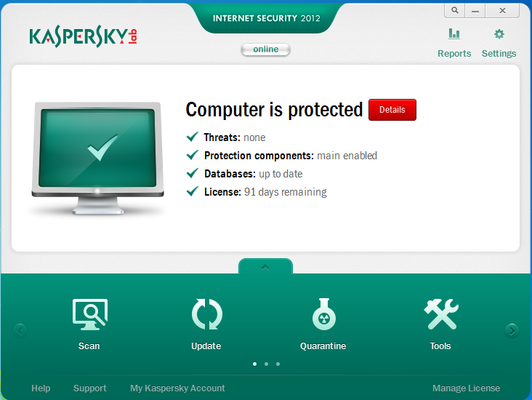Click the Manage License link
The height and width of the screenshot is (400, 532).
(466, 388)
